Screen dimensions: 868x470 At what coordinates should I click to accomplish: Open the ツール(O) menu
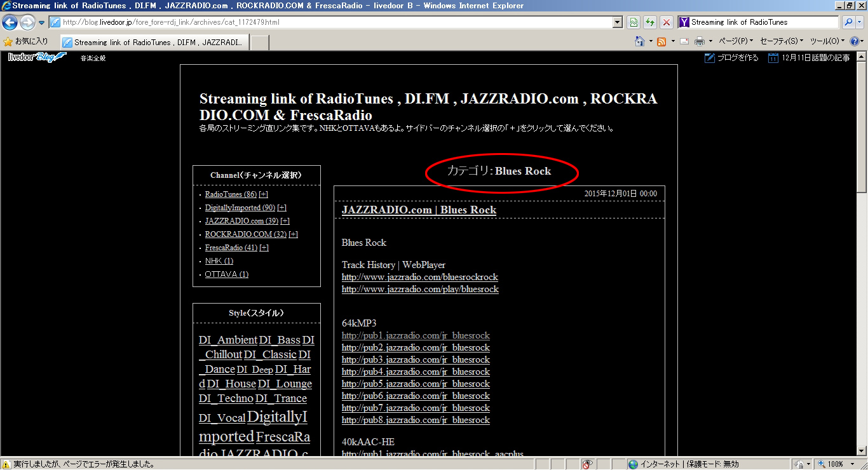coord(827,41)
